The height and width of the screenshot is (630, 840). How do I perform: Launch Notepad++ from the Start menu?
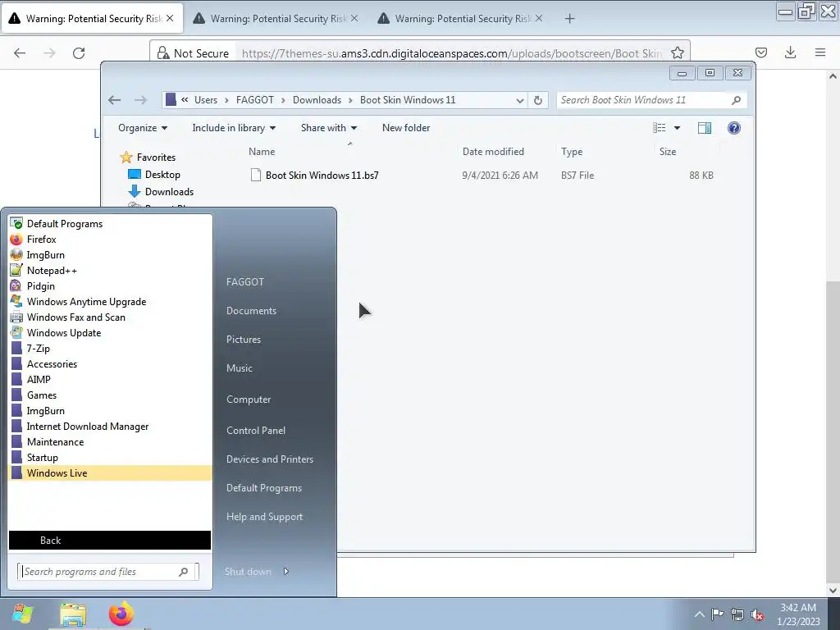click(110, 271)
